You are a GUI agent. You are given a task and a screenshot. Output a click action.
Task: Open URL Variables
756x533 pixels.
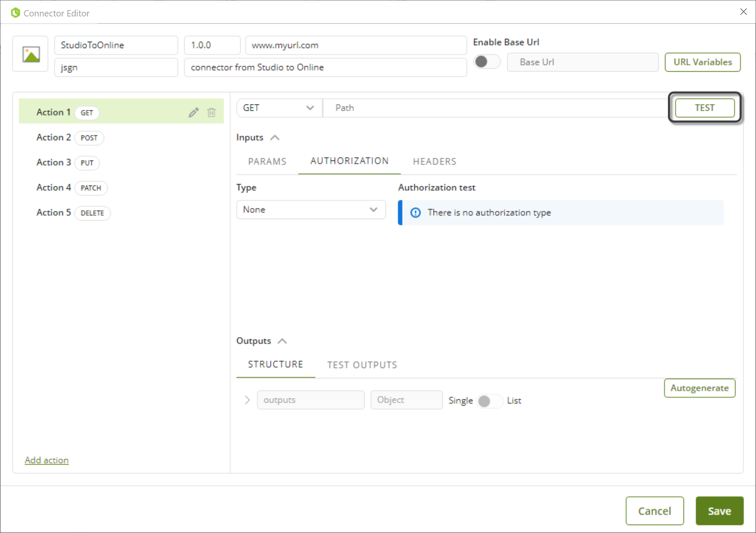[x=702, y=62]
